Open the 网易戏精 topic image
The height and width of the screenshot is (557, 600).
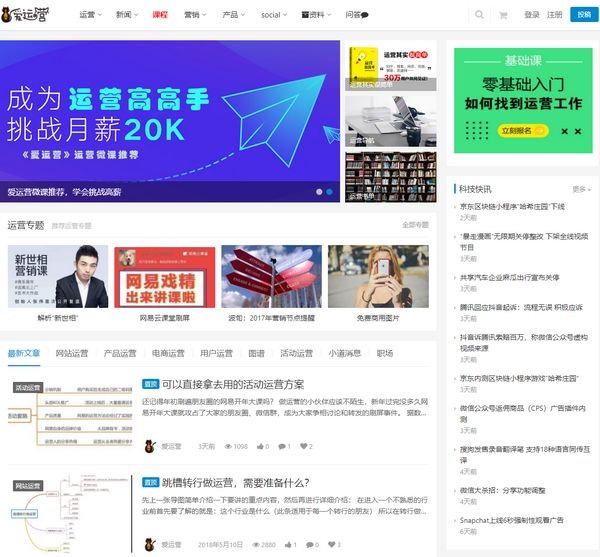click(x=165, y=277)
